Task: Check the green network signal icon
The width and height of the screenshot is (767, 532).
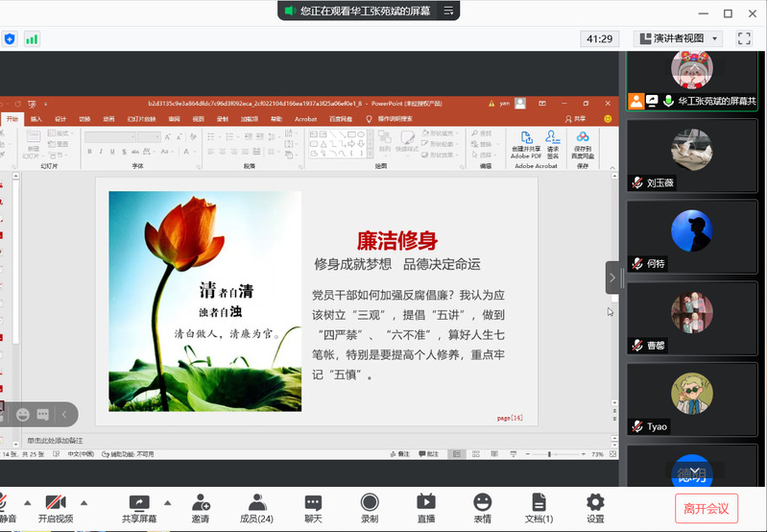Action: [32, 39]
